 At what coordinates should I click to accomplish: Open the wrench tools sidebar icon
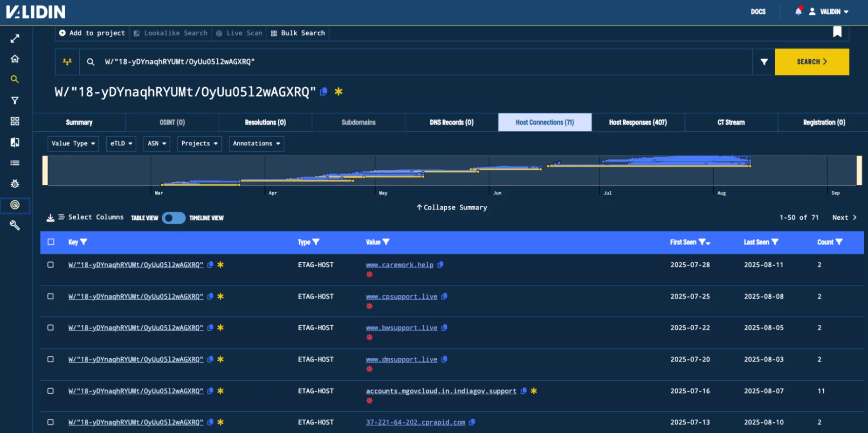[x=15, y=225]
